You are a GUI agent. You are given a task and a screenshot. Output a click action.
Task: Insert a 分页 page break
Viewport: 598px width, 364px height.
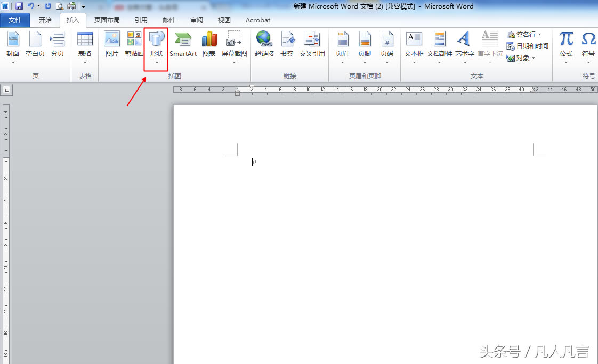click(x=58, y=44)
